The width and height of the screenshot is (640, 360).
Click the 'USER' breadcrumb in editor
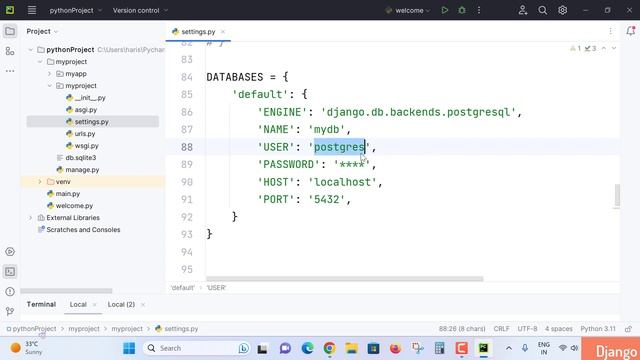point(216,288)
